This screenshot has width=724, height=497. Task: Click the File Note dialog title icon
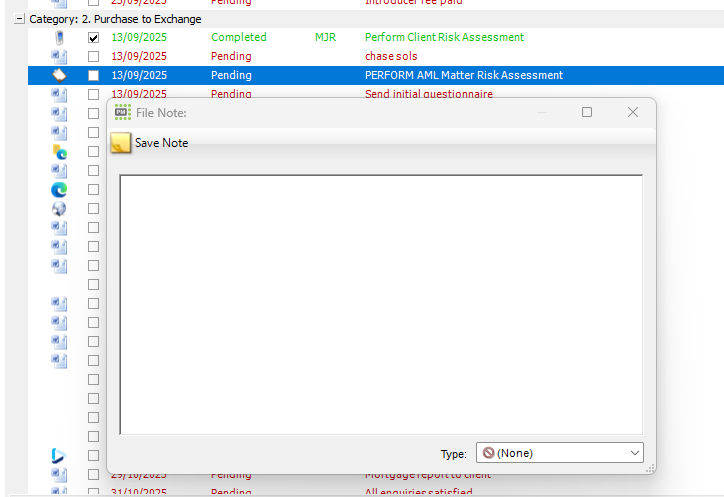(x=123, y=112)
